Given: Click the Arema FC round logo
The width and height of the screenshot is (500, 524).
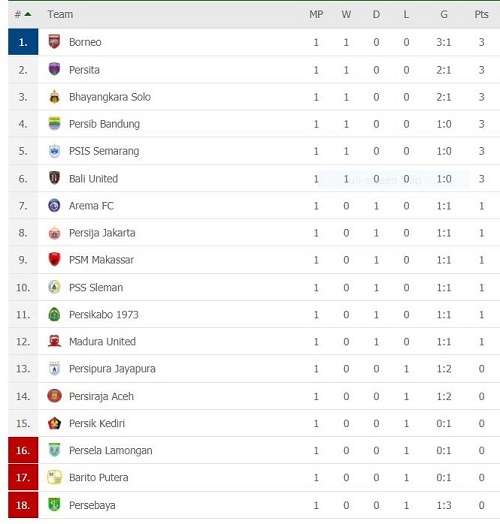Looking at the screenshot, I should tap(54, 206).
